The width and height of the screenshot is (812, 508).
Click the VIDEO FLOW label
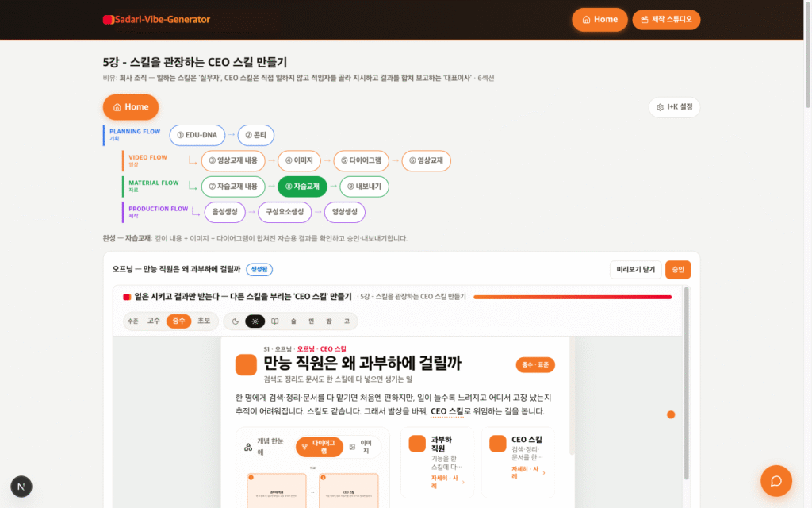(x=147, y=158)
